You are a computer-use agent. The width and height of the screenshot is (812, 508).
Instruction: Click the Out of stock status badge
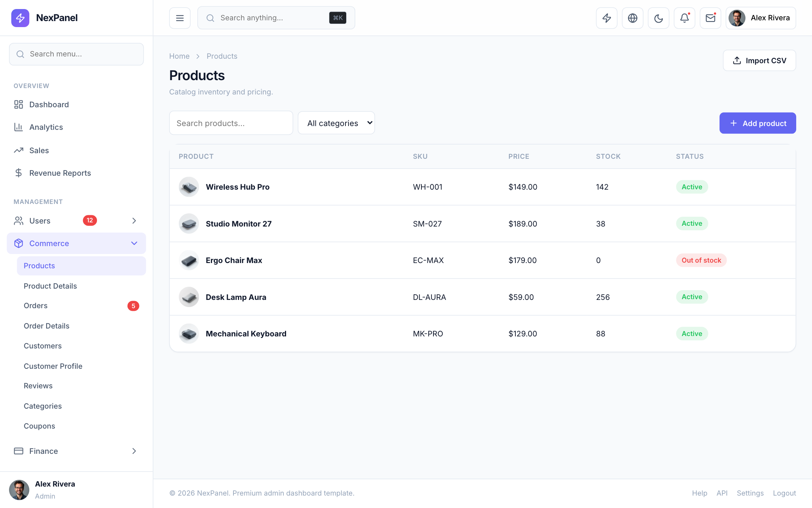pos(701,260)
